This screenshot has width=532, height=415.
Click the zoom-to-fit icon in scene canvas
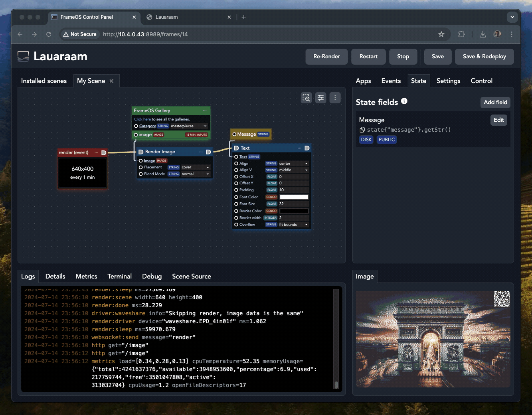click(306, 98)
